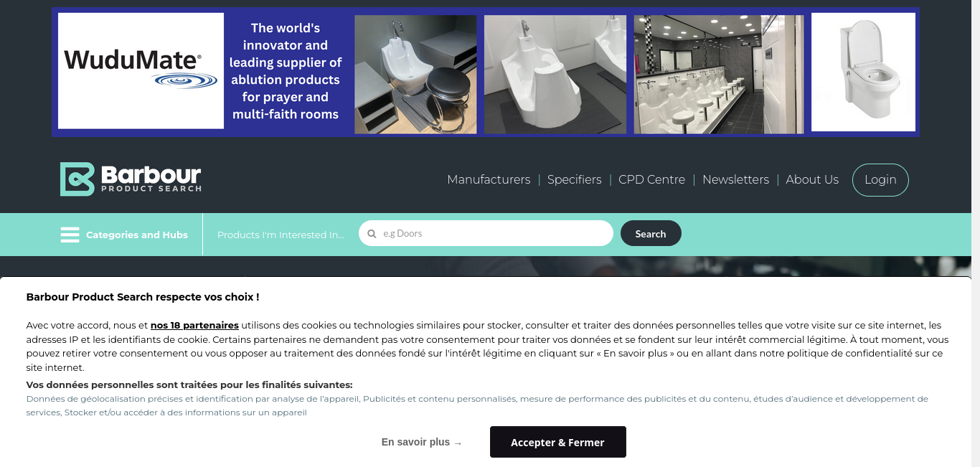Screen dimensions: 980x467
Task: Go to the Specifiers page
Action: [574, 179]
